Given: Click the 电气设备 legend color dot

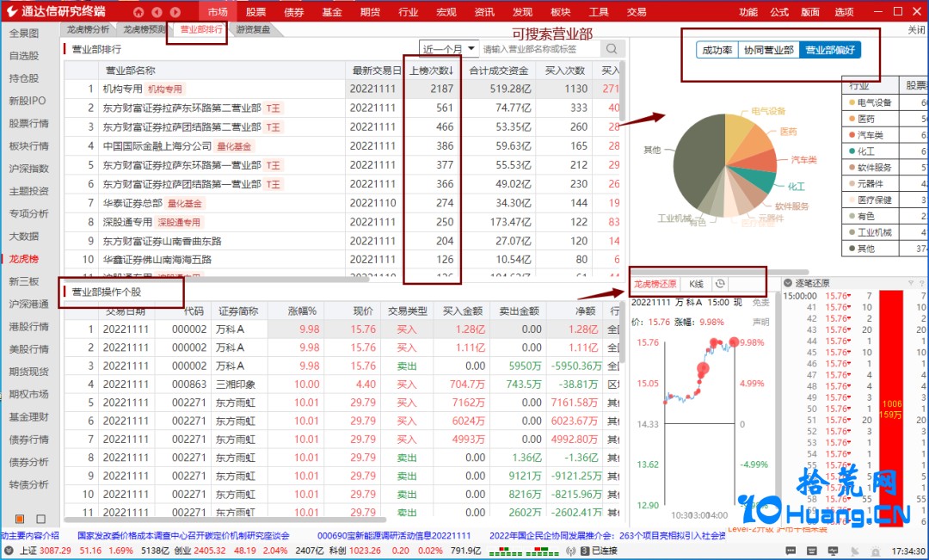Looking at the screenshot, I should [852, 102].
